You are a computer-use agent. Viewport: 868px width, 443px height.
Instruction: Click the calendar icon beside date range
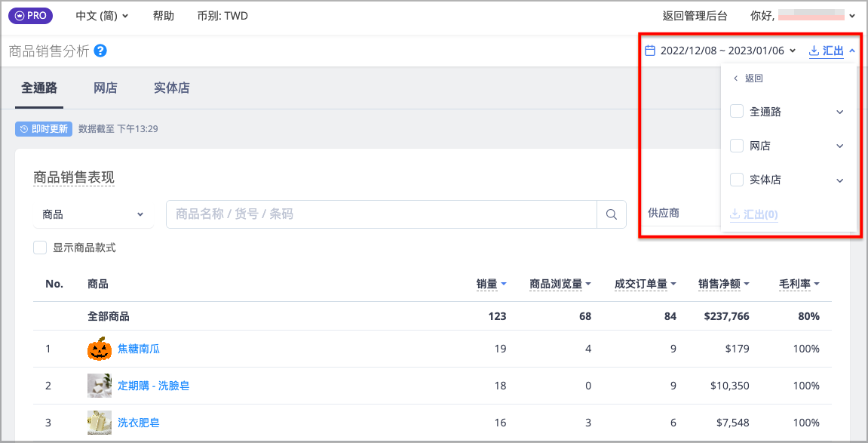point(651,51)
